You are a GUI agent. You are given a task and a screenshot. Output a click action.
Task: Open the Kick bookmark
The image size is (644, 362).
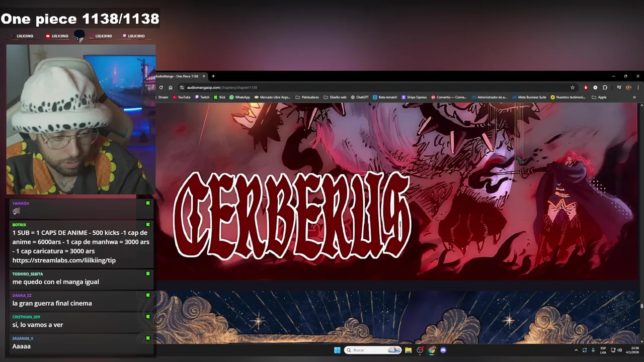pyautogui.click(x=219, y=97)
